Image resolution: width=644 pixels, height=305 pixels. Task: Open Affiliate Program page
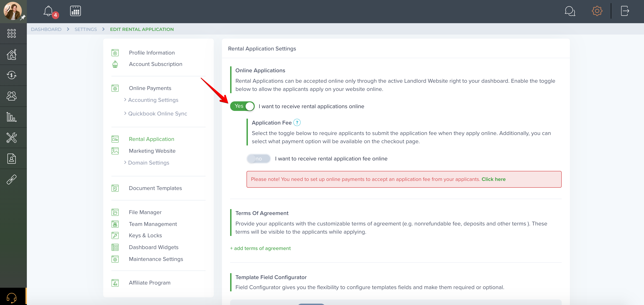pyautogui.click(x=149, y=283)
